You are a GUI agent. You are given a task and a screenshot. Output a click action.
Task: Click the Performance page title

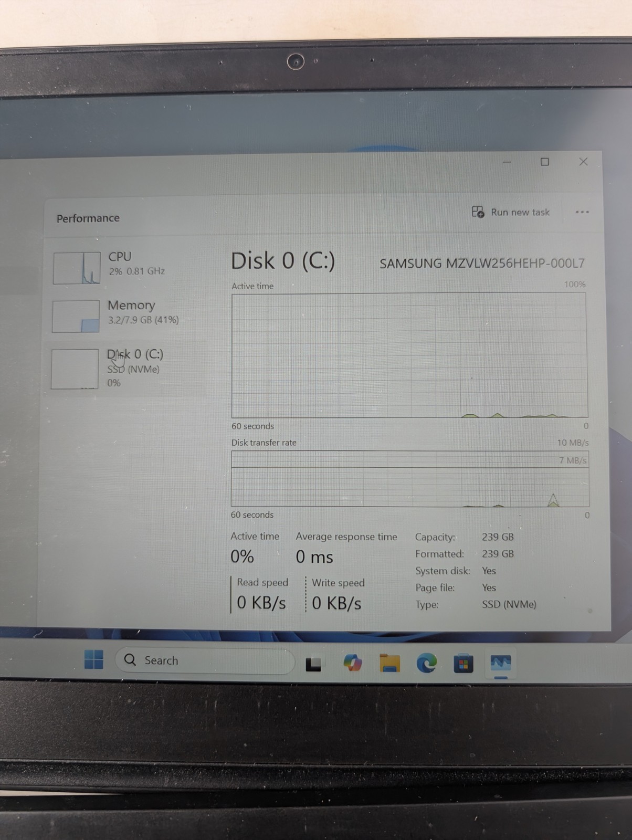point(88,218)
